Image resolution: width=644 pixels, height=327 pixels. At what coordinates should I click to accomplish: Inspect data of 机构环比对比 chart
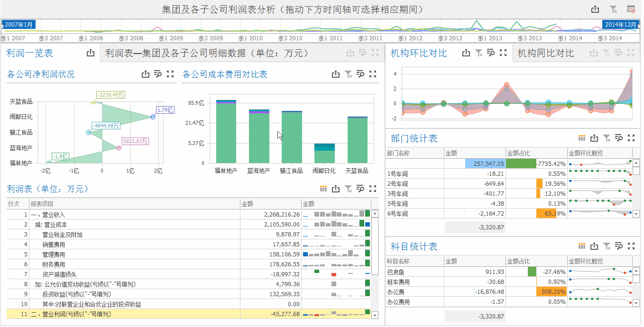pos(491,53)
